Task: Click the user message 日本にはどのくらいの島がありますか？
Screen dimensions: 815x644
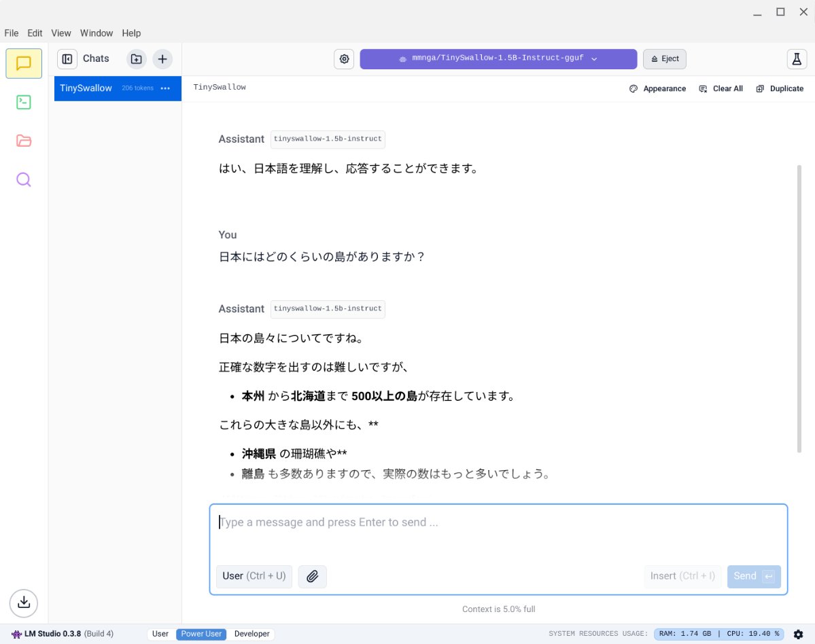Action: pyautogui.click(x=322, y=257)
